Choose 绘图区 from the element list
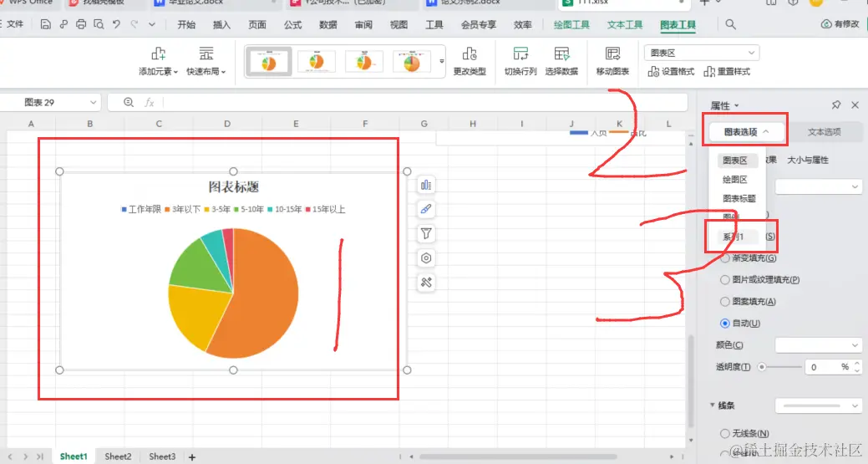The height and width of the screenshot is (464, 868). point(735,180)
